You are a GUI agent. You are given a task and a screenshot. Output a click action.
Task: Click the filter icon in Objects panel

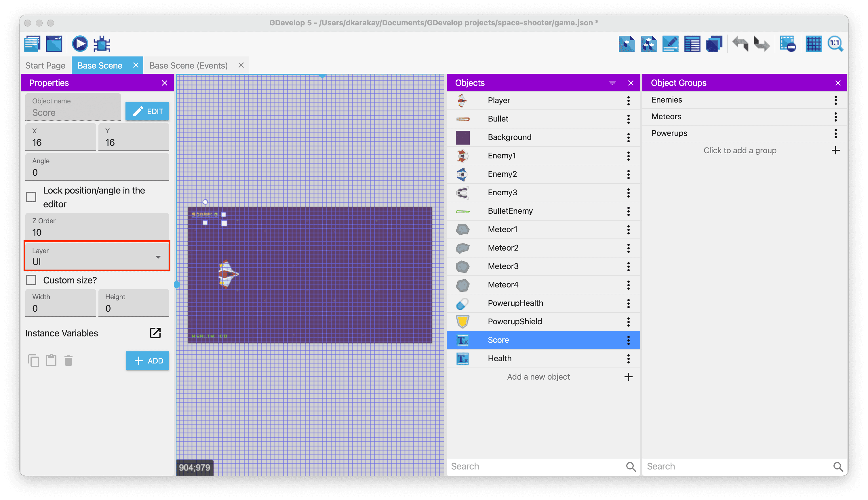(612, 83)
